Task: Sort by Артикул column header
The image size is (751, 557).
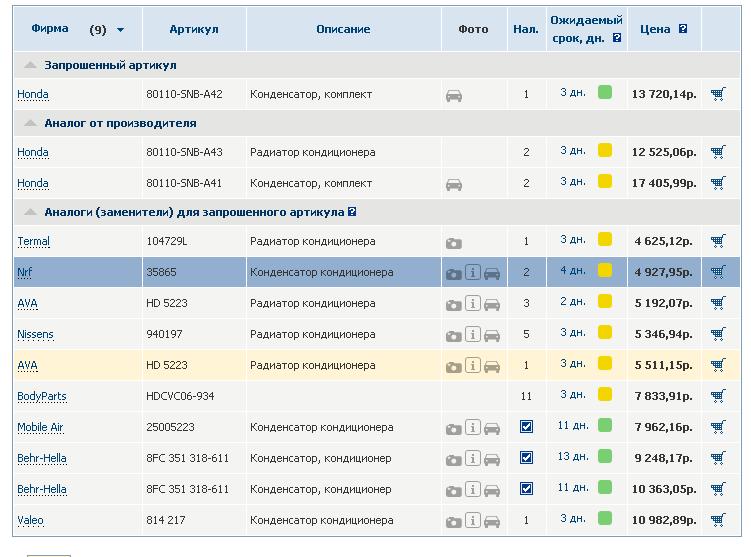Action: pyautogui.click(x=194, y=29)
